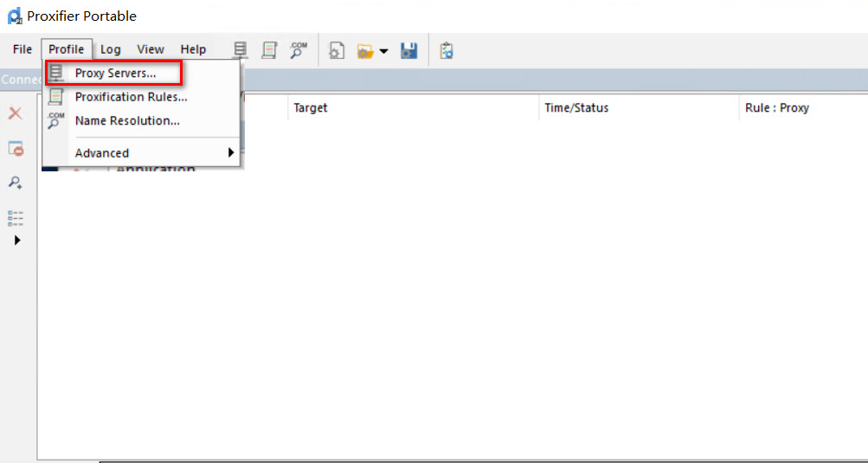Viewport: 868px width, 463px height.
Task: Click the new profile toolbar icon
Action: coord(336,51)
